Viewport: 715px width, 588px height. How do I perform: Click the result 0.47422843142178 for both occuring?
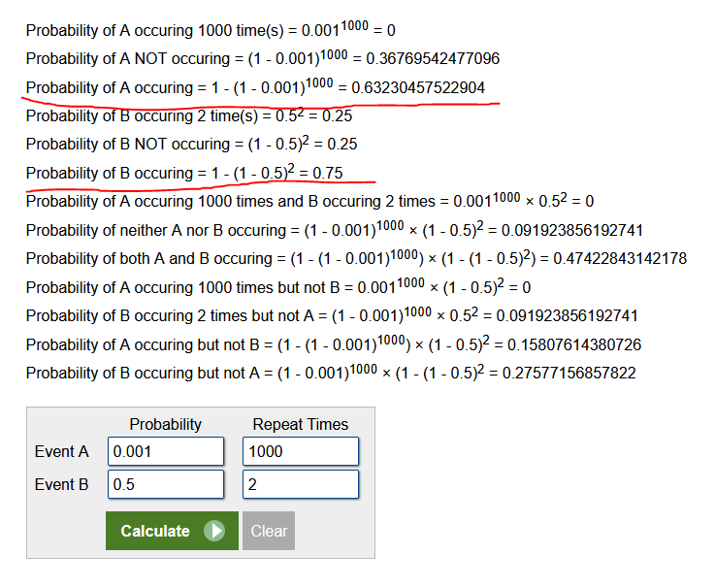(x=620, y=259)
